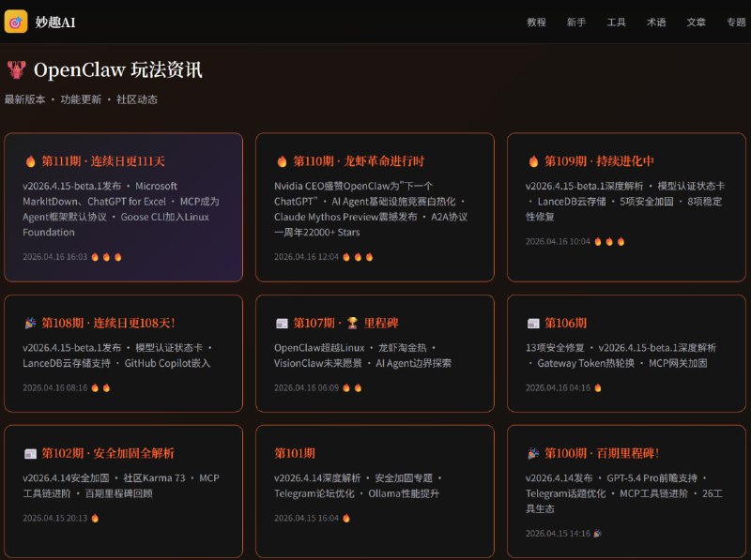Click the OpenClaw 玩法资讯 page heading
The image size is (751, 560).
(x=118, y=69)
